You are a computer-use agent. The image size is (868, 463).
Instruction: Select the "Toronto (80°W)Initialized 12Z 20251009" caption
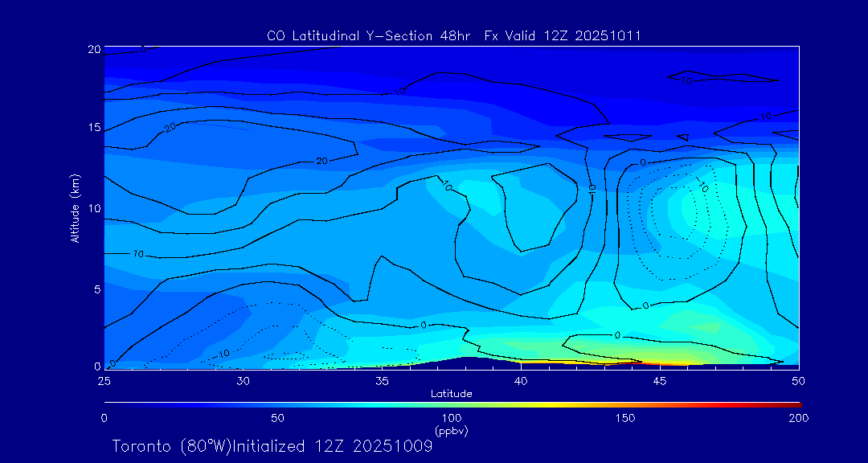point(272,446)
